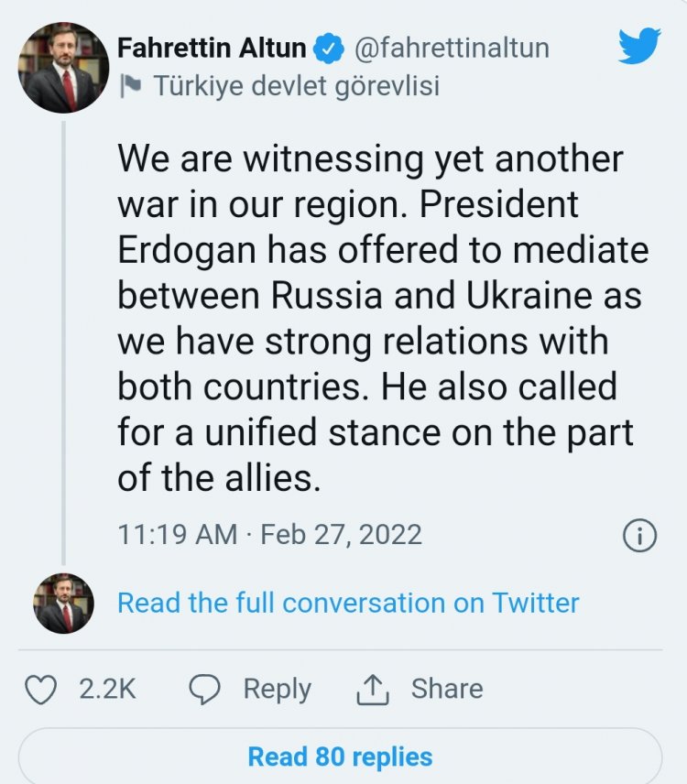
Task: Click the @fahrettinaltun handle
Action: pyautogui.click(x=452, y=47)
